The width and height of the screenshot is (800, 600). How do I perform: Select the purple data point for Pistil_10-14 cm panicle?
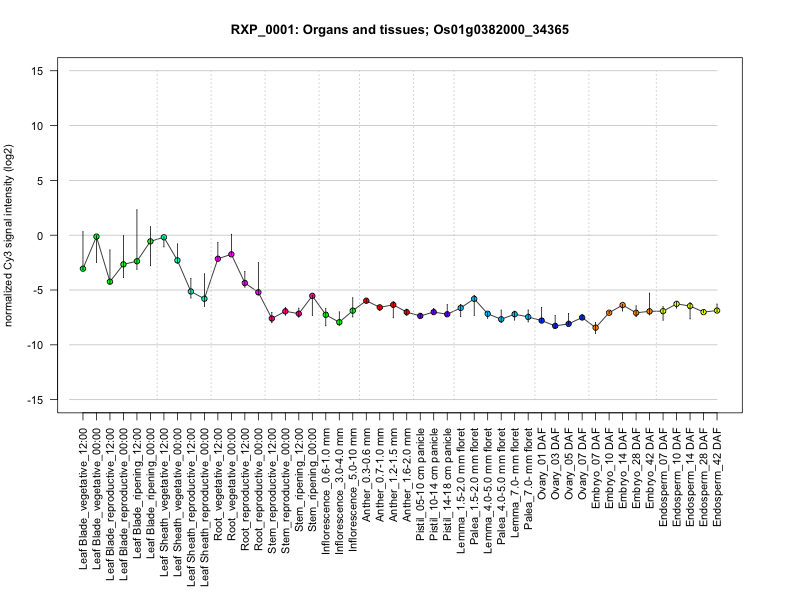pyautogui.click(x=434, y=312)
